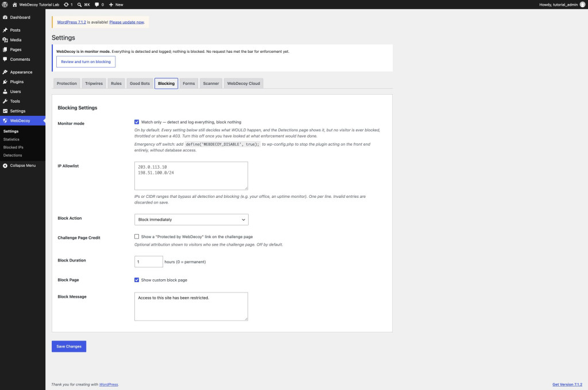
Task: Click the Get Version 7.1.2 link
Action: pos(567,384)
